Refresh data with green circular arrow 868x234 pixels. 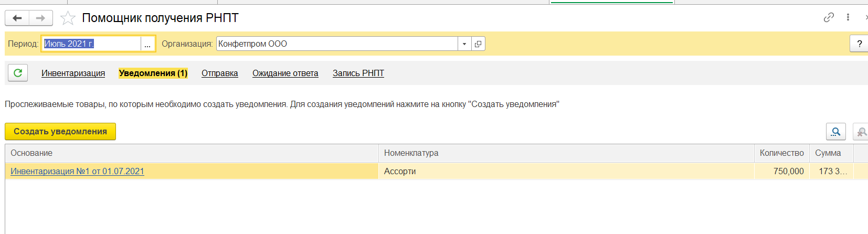(18, 73)
